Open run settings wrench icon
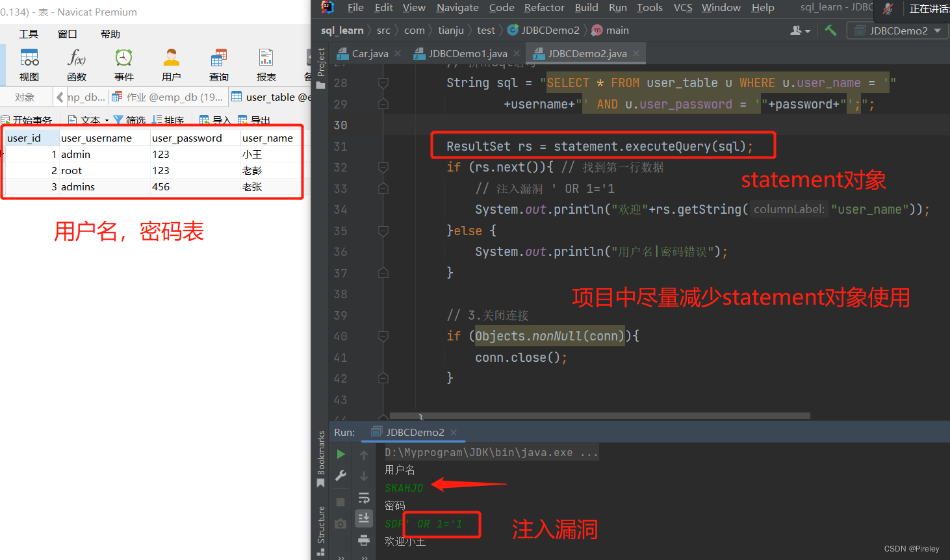This screenshot has height=560, width=950. point(340,476)
